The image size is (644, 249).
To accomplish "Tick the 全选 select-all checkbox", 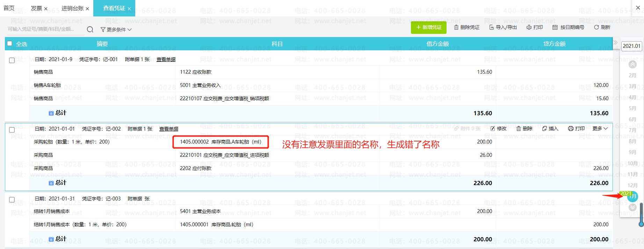I will pos(10,44).
